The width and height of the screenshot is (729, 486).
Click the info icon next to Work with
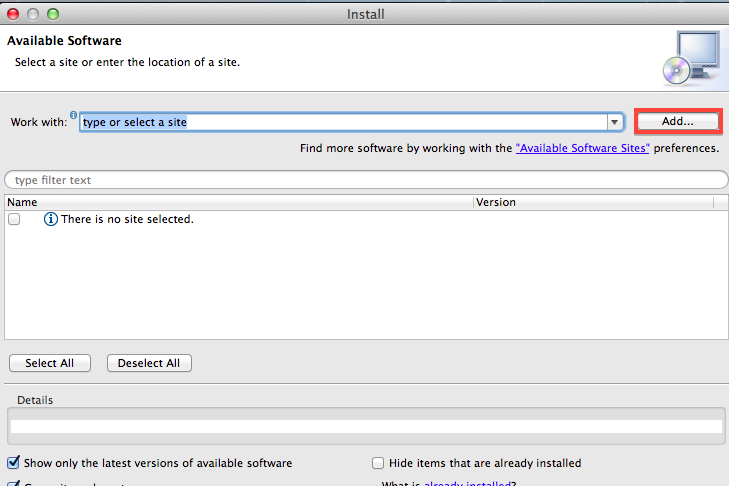tap(73, 114)
